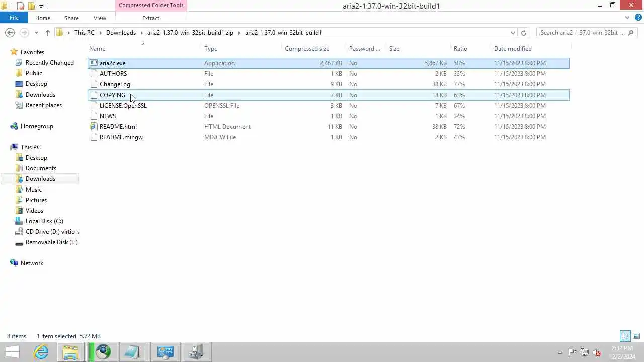Show hidden tray icons arrow

click(560, 352)
